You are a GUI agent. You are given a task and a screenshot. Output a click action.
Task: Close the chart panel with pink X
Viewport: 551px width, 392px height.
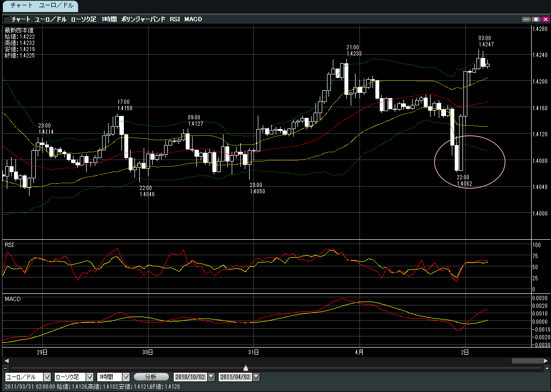(545, 19)
